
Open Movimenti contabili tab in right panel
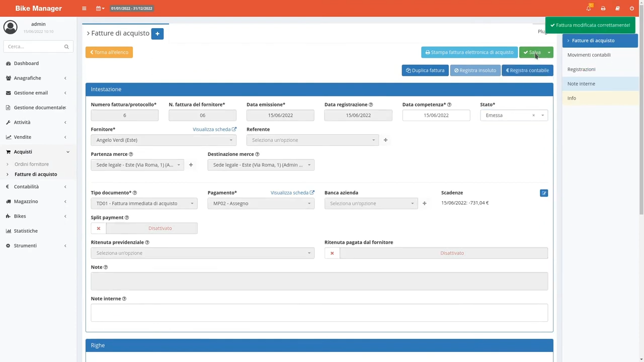589,55
